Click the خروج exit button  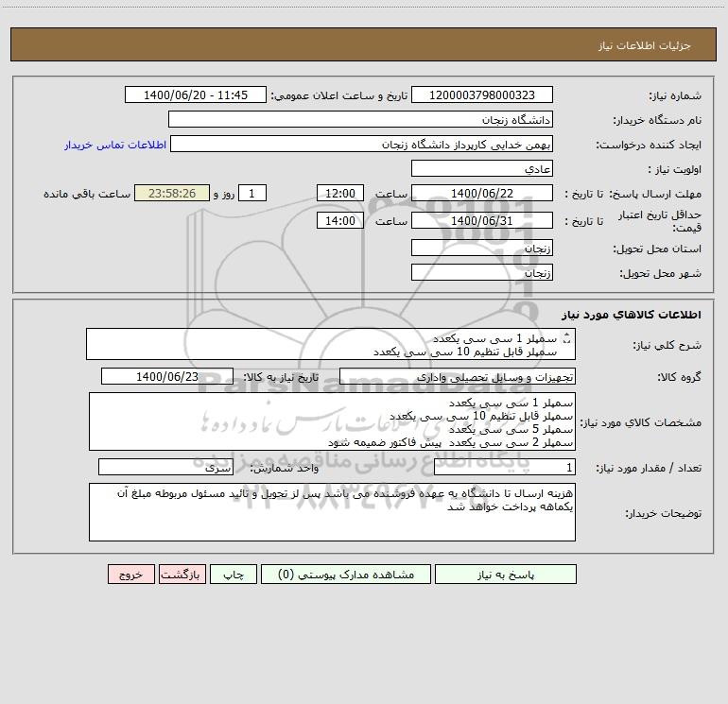pos(130,575)
